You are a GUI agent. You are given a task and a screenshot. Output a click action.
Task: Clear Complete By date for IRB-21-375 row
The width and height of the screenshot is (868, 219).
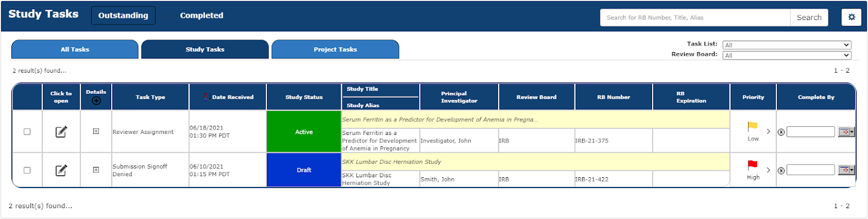[781, 132]
